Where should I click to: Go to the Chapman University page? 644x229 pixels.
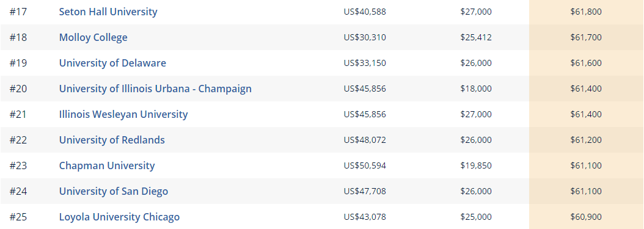(x=107, y=165)
